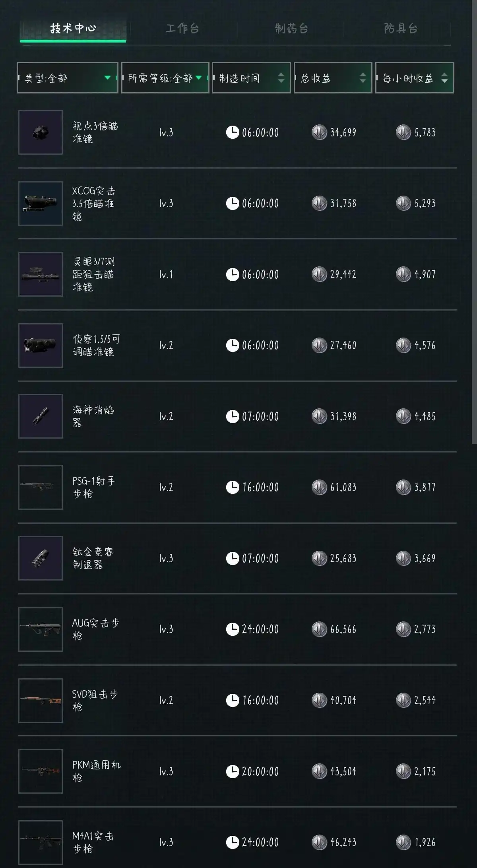Toggle sorting by 每小时收益
477x868 pixels.
(414, 78)
